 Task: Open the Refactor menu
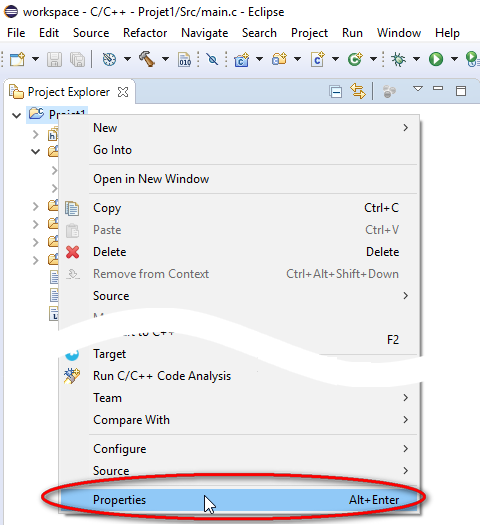tap(145, 33)
